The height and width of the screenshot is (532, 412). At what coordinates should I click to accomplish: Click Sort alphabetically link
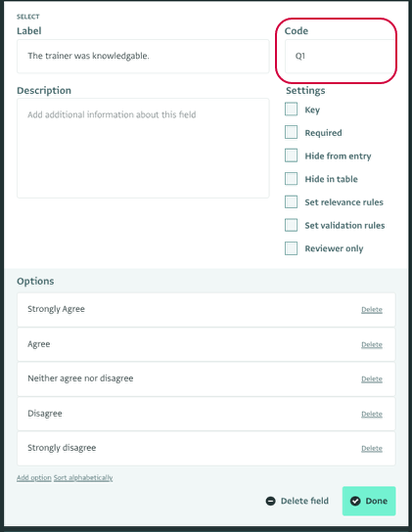[83, 477]
